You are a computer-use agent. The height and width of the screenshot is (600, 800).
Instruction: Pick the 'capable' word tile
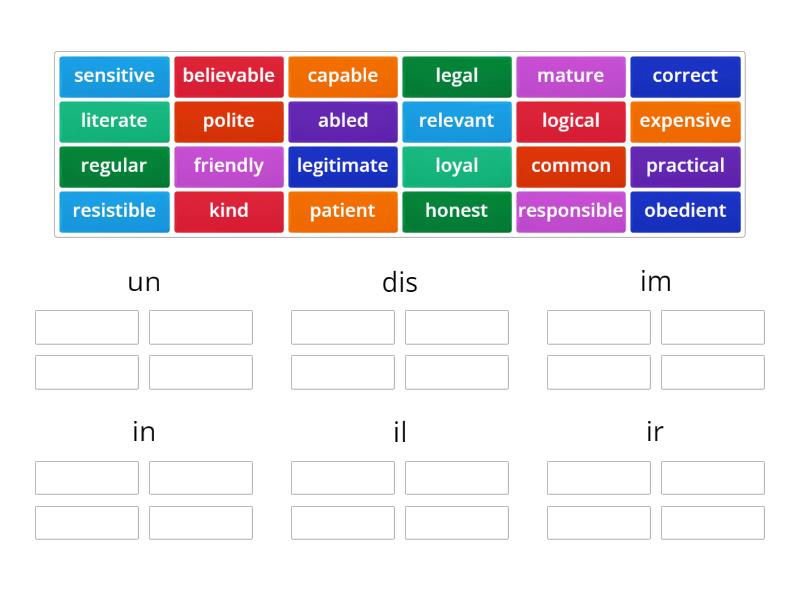click(342, 76)
